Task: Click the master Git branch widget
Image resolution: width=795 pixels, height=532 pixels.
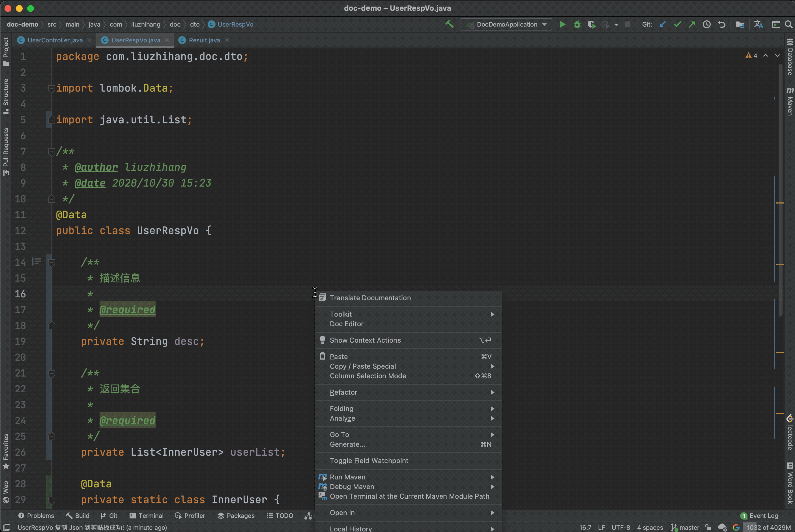Action: pyautogui.click(x=685, y=527)
